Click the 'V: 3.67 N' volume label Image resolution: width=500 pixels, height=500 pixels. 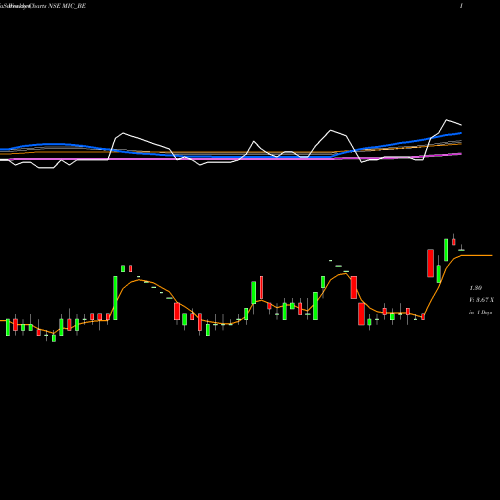(481, 300)
